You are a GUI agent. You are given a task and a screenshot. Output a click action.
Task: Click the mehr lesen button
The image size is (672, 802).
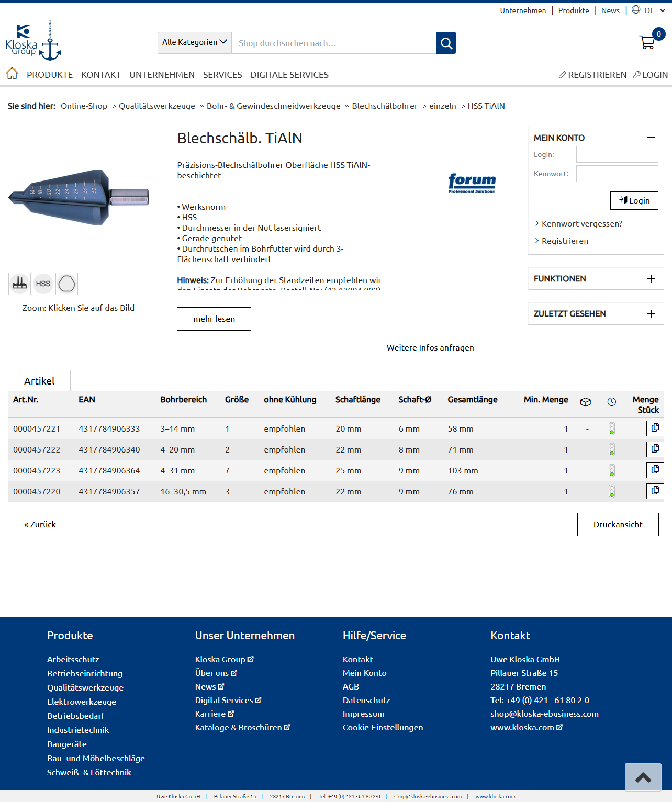pos(214,319)
